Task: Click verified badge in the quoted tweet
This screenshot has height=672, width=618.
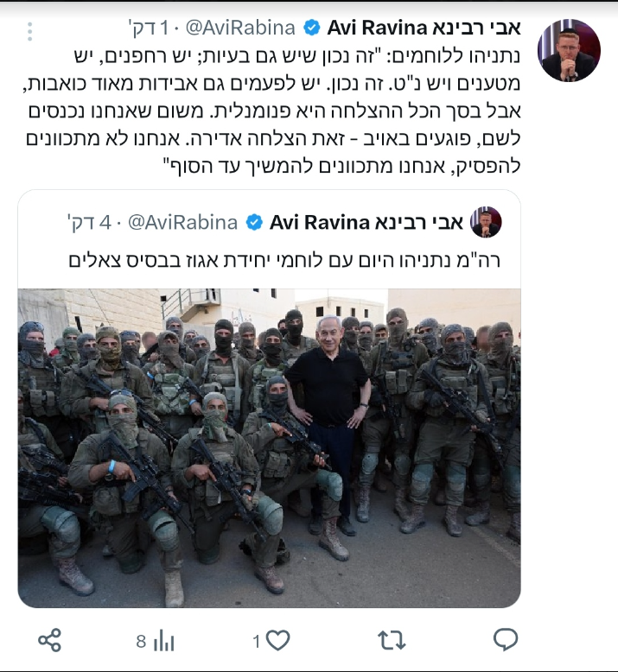Action: pyautogui.click(x=254, y=223)
